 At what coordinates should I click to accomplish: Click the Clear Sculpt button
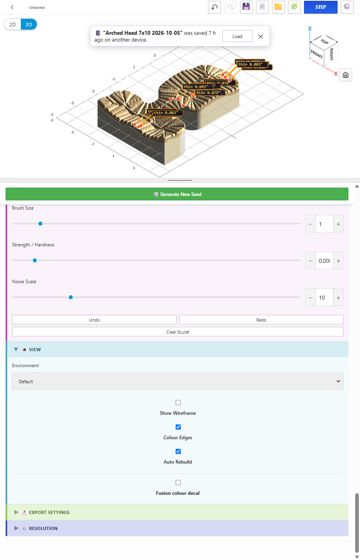point(178,332)
